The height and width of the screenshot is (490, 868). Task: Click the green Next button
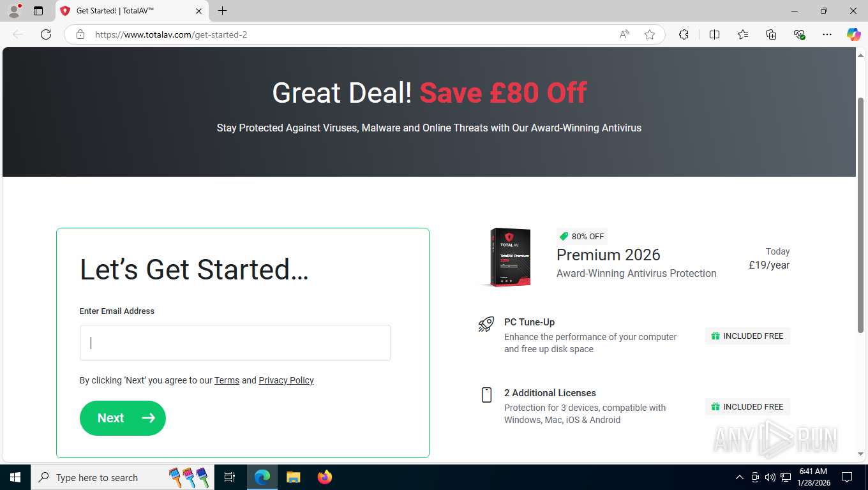(x=123, y=418)
